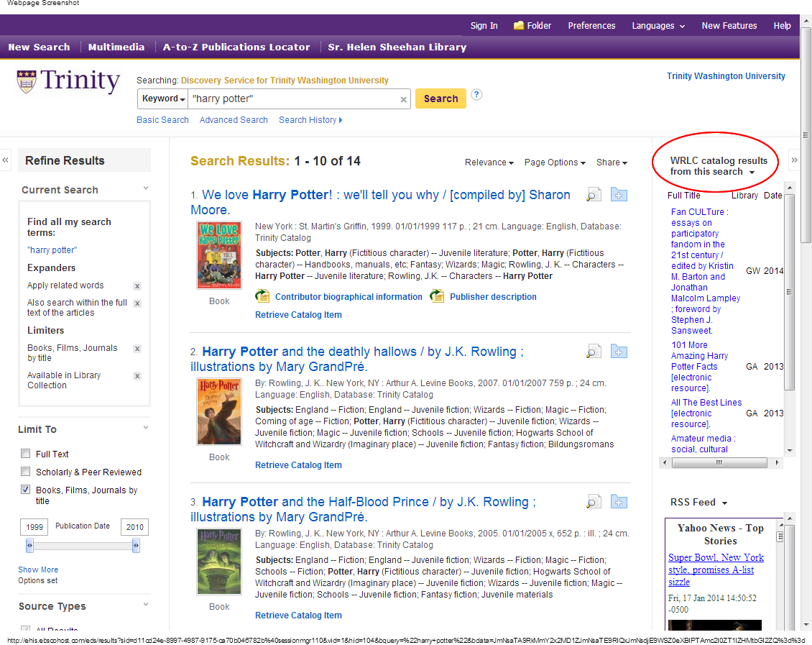Toggle the RSS Feed widget arrow

point(724,503)
